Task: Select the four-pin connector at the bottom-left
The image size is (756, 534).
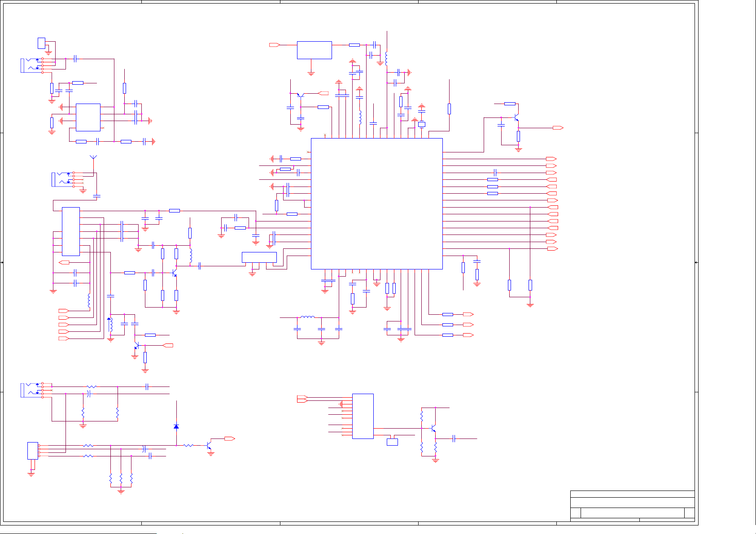Action: [x=33, y=451]
